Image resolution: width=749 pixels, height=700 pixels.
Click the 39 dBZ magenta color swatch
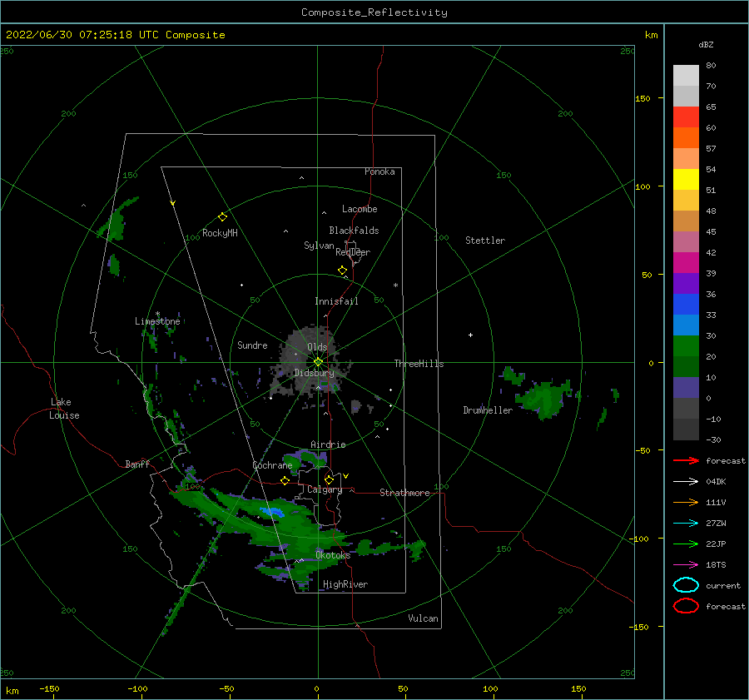tap(686, 262)
